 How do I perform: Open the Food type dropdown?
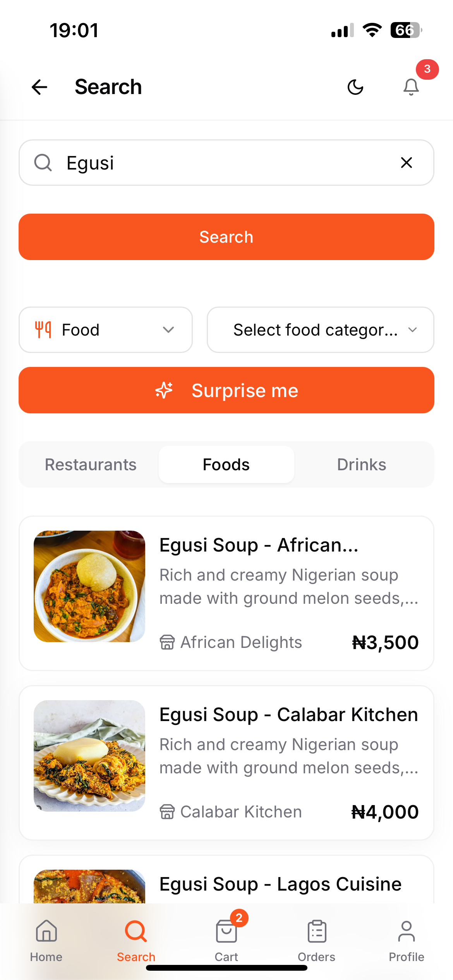click(106, 330)
